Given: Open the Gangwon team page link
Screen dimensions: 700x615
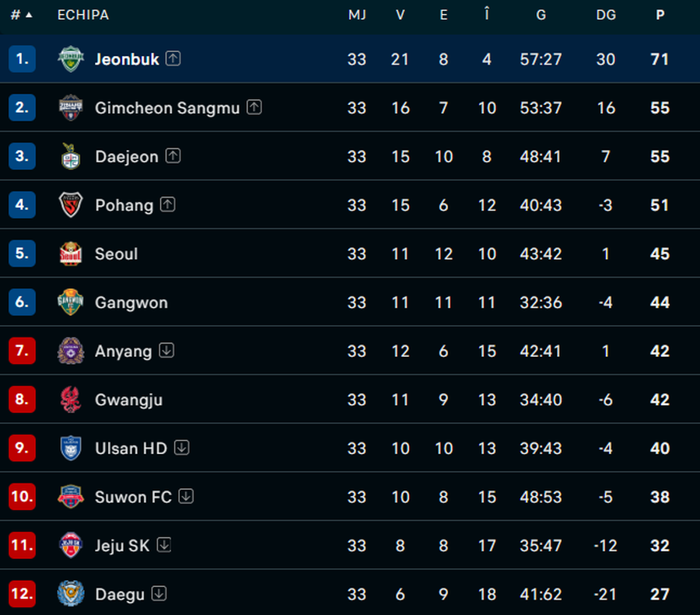Looking at the screenshot, I should point(131,302).
